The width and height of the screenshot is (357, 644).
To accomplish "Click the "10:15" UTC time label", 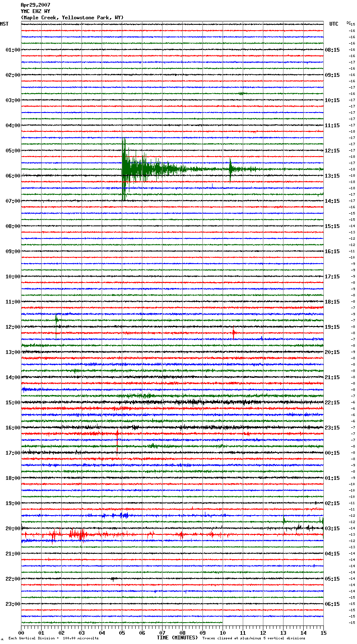I will tap(332, 100).
